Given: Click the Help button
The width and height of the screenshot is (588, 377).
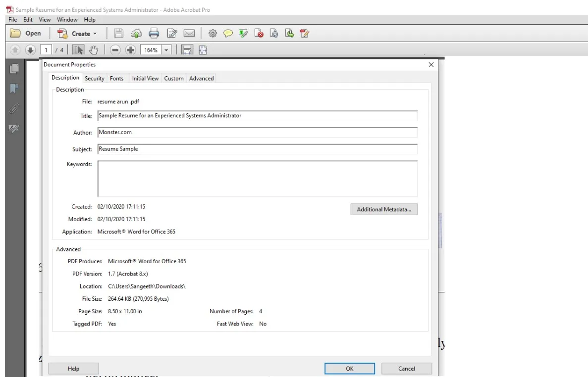Looking at the screenshot, I should 73,368.
